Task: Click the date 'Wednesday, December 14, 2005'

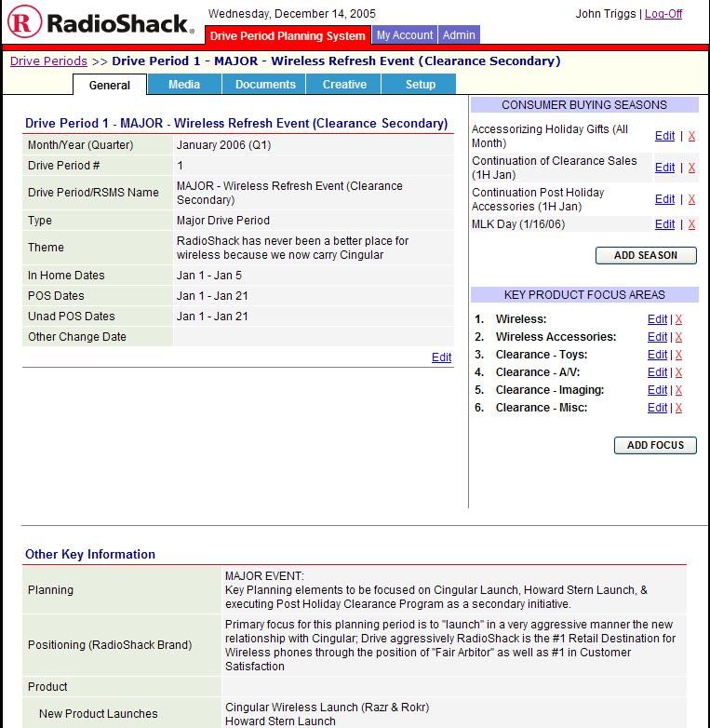Action: [292, 13]
